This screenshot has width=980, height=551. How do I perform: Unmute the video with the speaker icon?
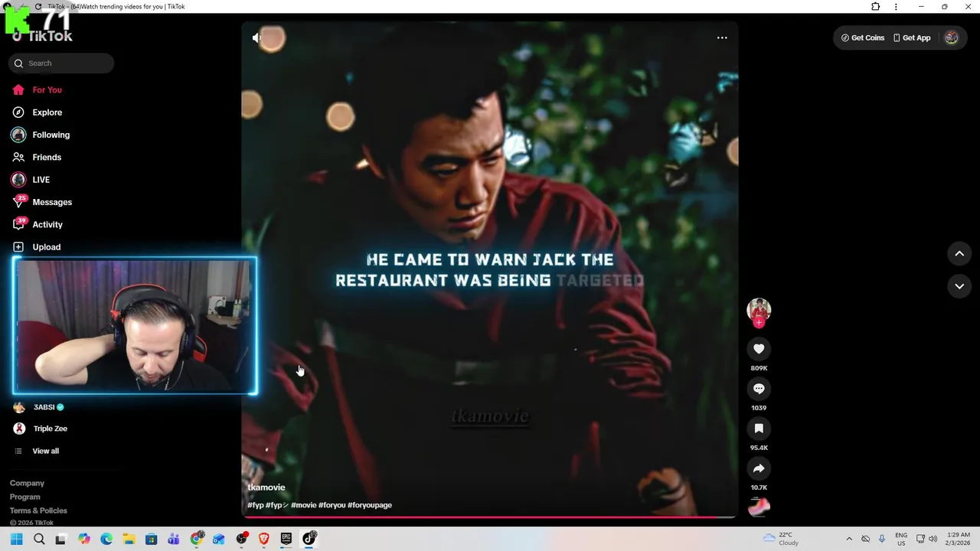click(256, 37)
